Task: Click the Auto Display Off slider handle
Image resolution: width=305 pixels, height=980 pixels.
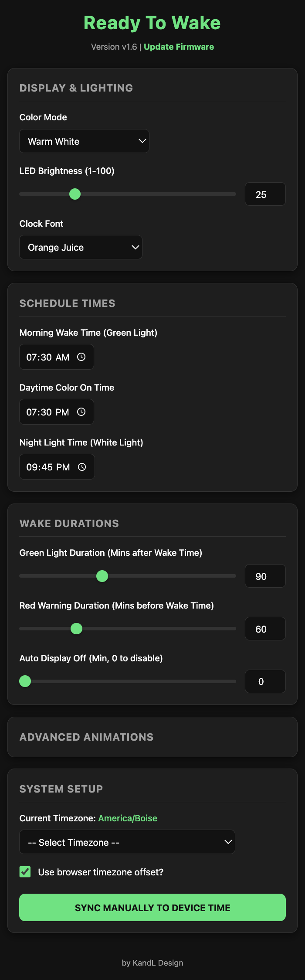Action: [x=25, y=681]
